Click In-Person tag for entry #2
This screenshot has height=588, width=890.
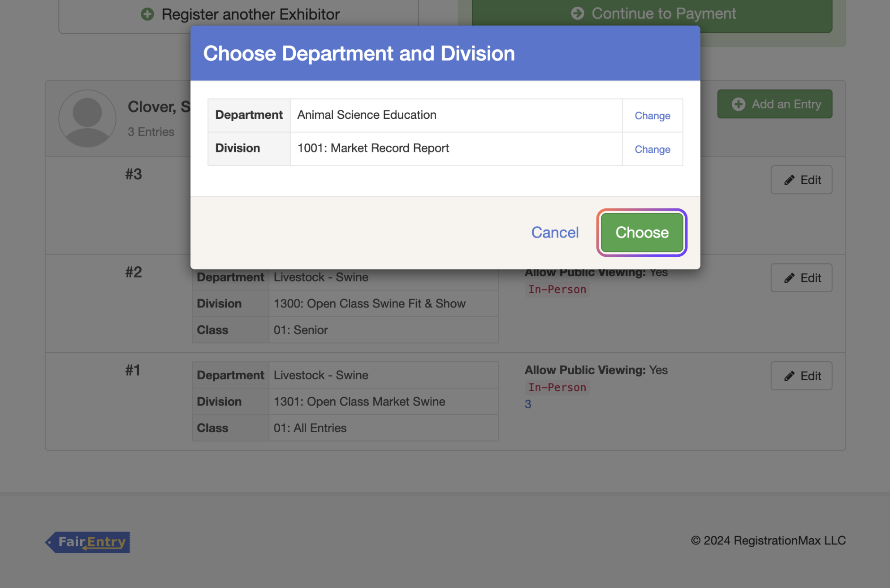click(557, 290)
